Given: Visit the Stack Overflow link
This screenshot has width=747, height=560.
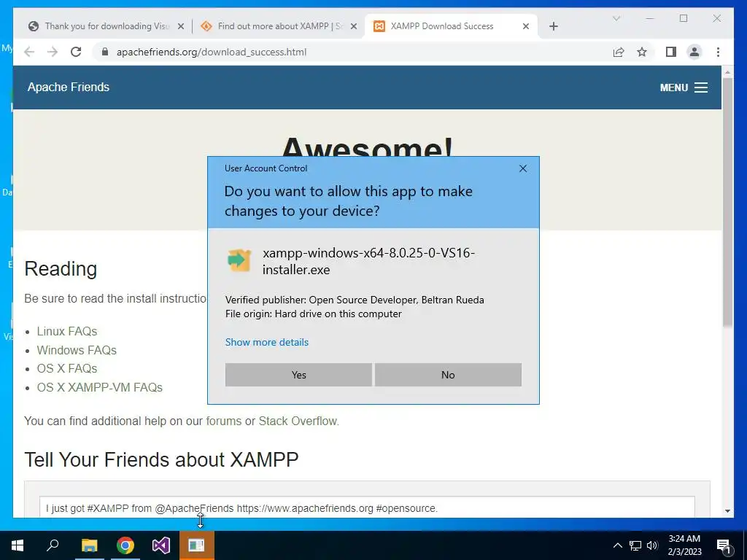Looking at the screenshot, I should [298, 421].
